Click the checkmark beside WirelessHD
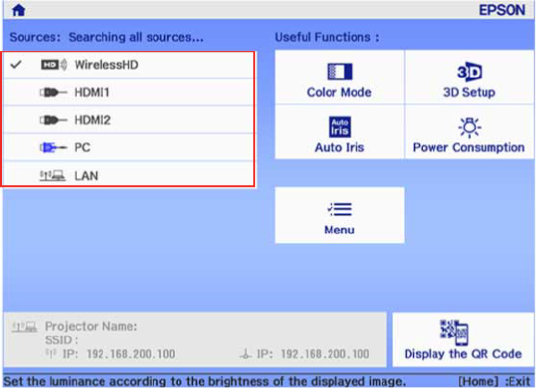The height and width of the screenshot is (388, 536). tap(16, 64)
